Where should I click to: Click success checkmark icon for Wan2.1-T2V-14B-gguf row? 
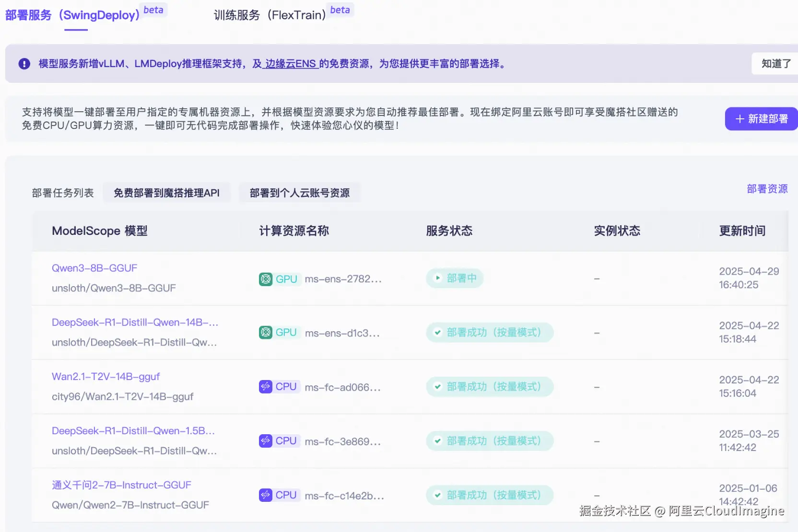point(437,386)
